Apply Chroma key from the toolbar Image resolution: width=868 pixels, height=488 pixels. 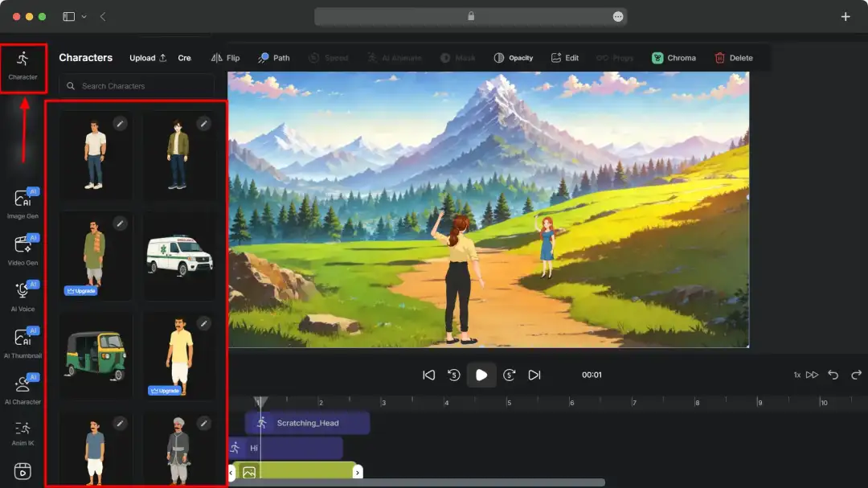pos(674,57)
